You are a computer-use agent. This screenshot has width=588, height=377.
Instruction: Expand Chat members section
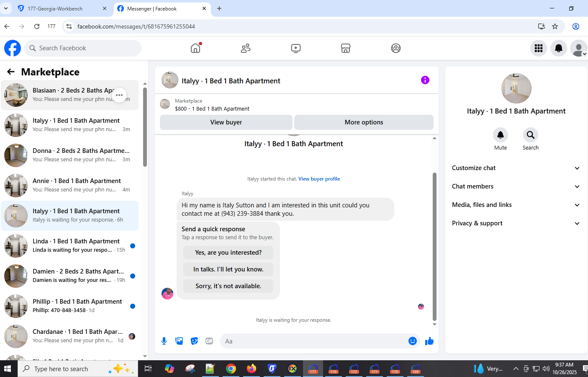pos(516,186)
